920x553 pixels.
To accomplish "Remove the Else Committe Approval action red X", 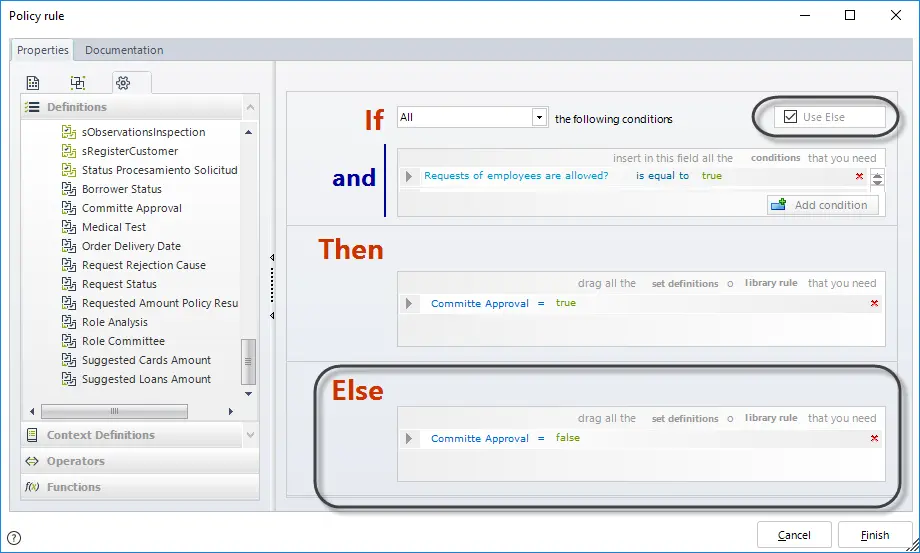I will 874,438.
